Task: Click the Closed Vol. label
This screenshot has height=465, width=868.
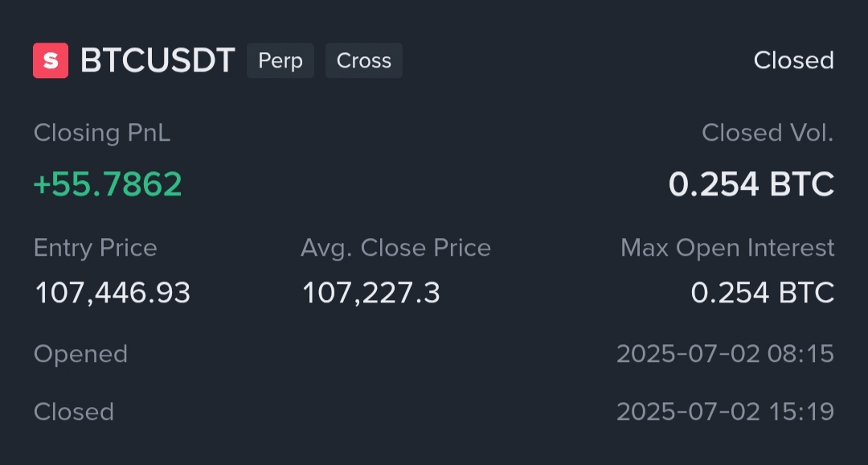Action: click(767, 133)
